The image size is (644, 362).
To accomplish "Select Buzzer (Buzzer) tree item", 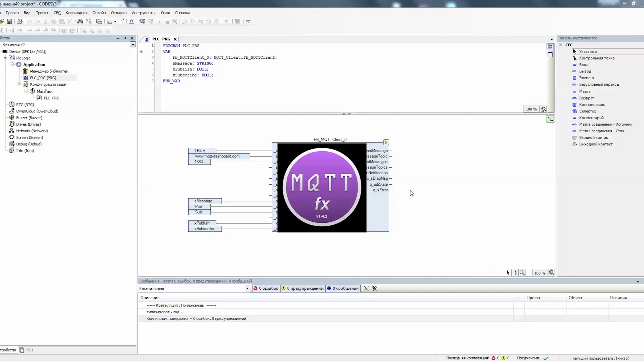I will point(29,118).
